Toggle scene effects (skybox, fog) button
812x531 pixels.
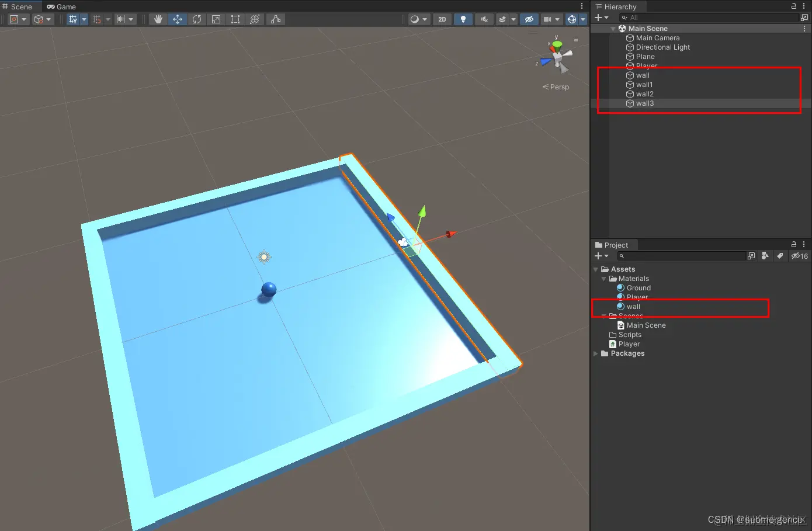[502, 19]
